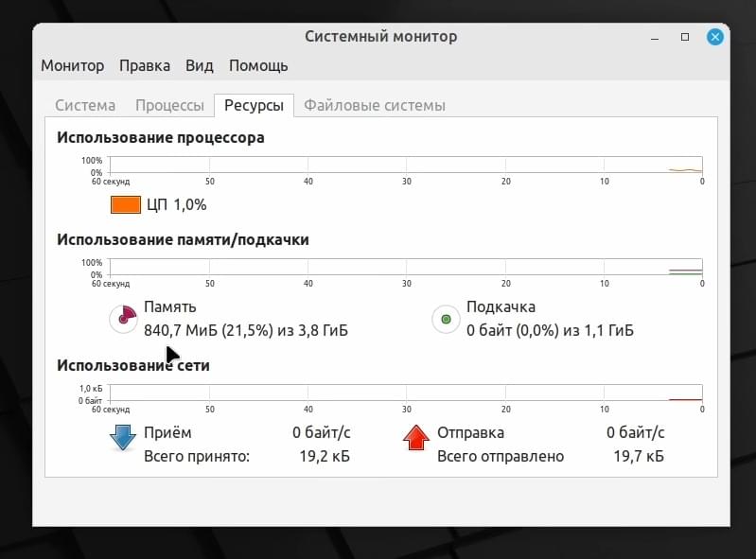Click the memory and swap history graph

click(x=406, y=267)
